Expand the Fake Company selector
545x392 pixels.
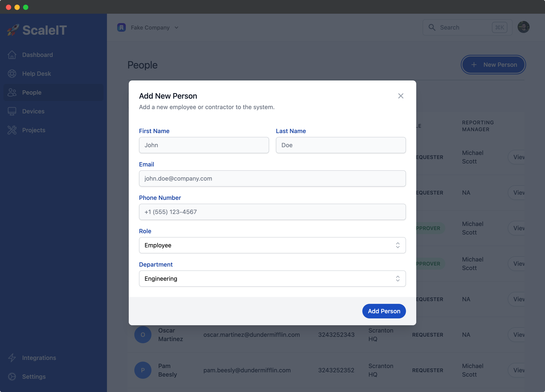coord(177,27)
